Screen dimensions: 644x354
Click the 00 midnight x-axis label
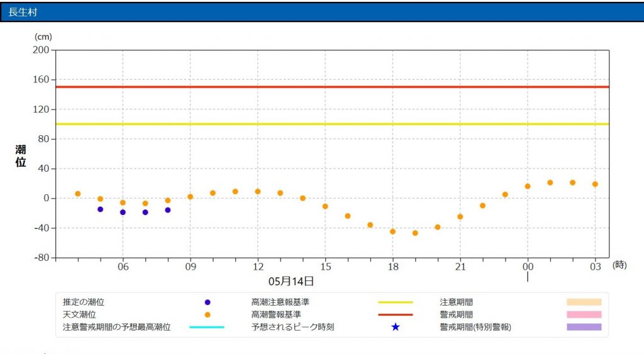528,267
